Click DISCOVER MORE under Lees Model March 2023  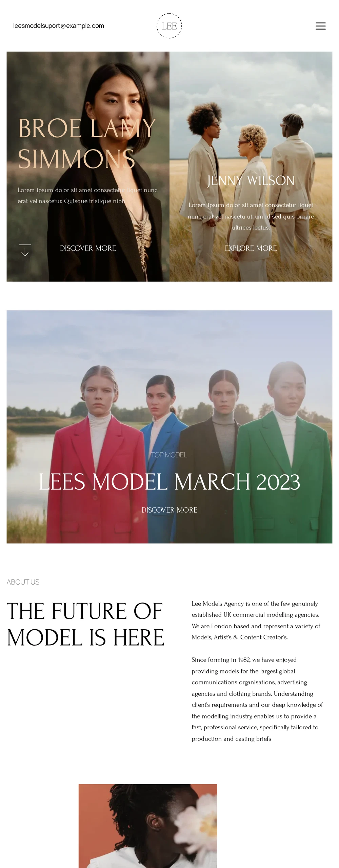[x=169, y=510]
